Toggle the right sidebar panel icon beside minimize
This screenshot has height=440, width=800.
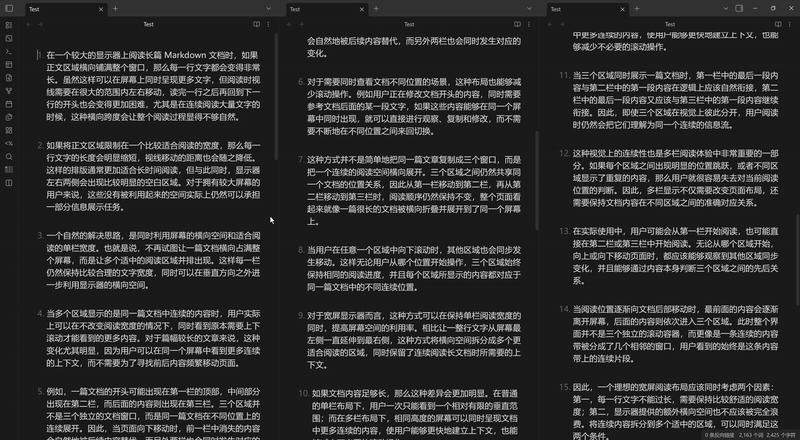(x=739, y=9)
